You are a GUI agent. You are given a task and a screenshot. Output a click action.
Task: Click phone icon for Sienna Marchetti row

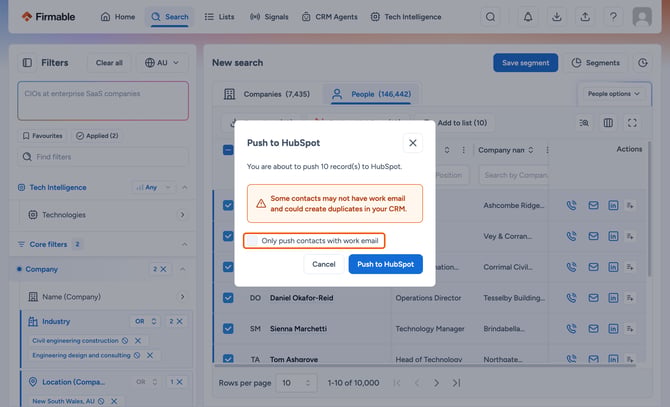click(571, 328)
